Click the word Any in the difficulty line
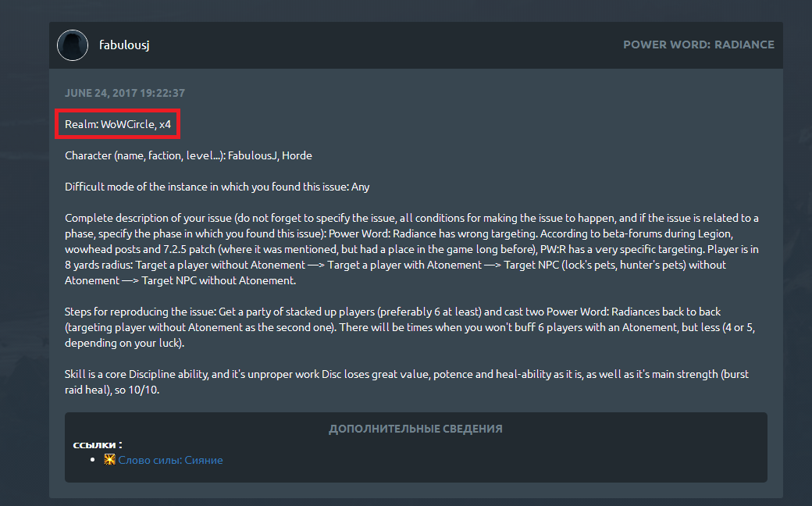The width and height of the screenshot is (812, 506). tap(371, 187)
